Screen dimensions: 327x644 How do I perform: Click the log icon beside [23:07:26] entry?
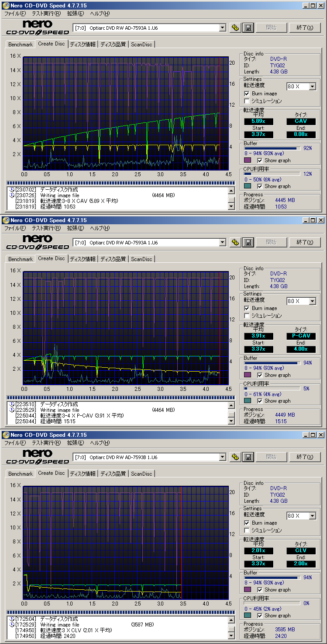(x=12, y=195)
